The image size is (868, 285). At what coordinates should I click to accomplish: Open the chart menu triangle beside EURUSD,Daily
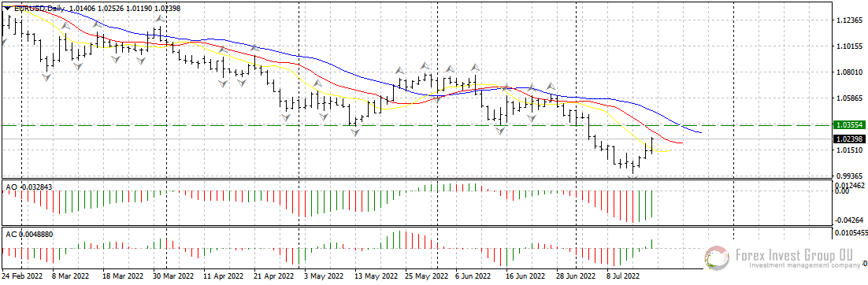6,9
